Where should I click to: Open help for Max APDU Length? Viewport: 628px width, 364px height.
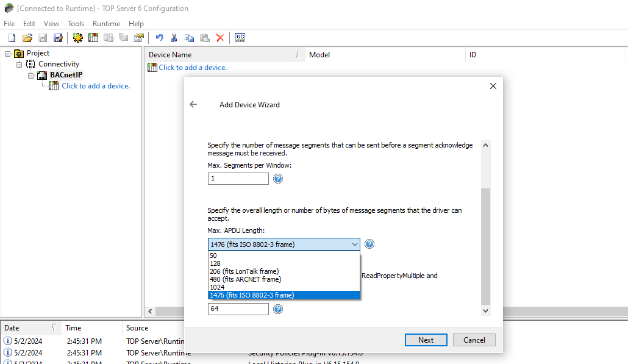pos(369,243)
